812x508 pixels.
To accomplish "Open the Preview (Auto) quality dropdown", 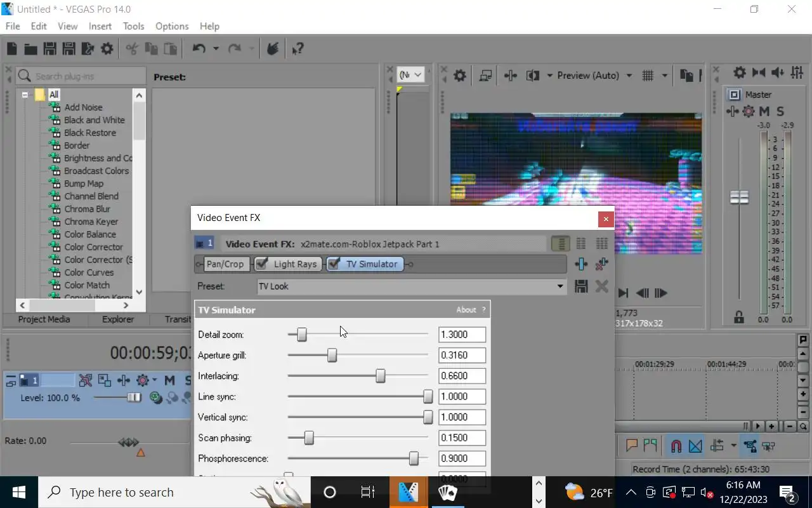I will [629, 76].
